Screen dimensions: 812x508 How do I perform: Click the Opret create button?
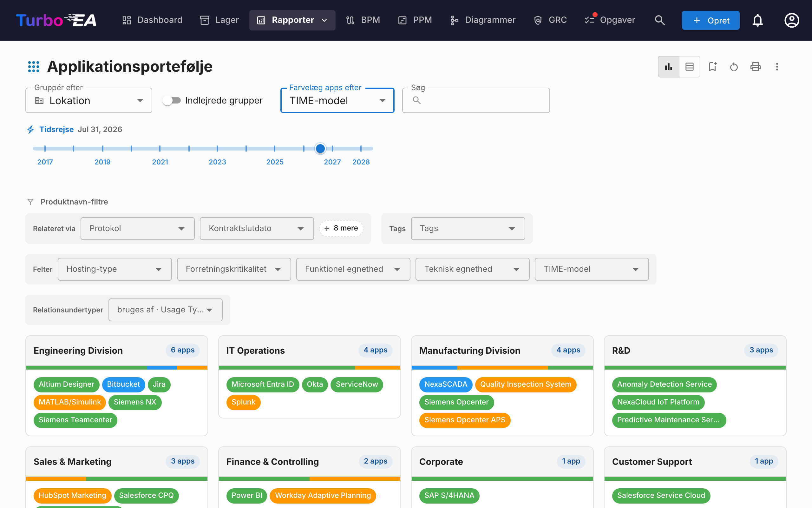point(711,20)
